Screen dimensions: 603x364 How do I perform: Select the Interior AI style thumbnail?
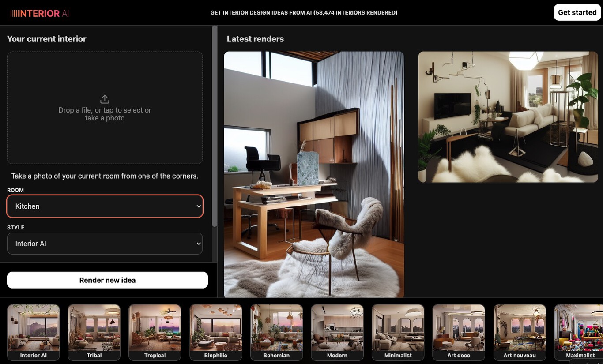coord(34,332)
